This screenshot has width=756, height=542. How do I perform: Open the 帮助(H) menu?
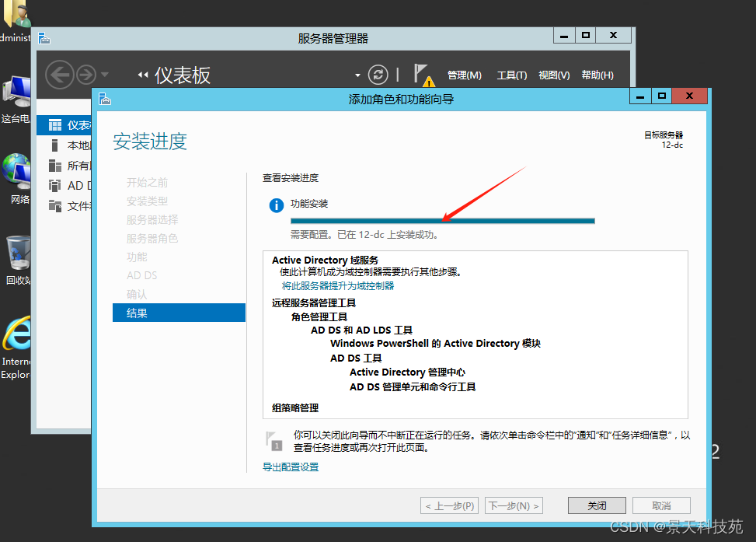point(597,75)
